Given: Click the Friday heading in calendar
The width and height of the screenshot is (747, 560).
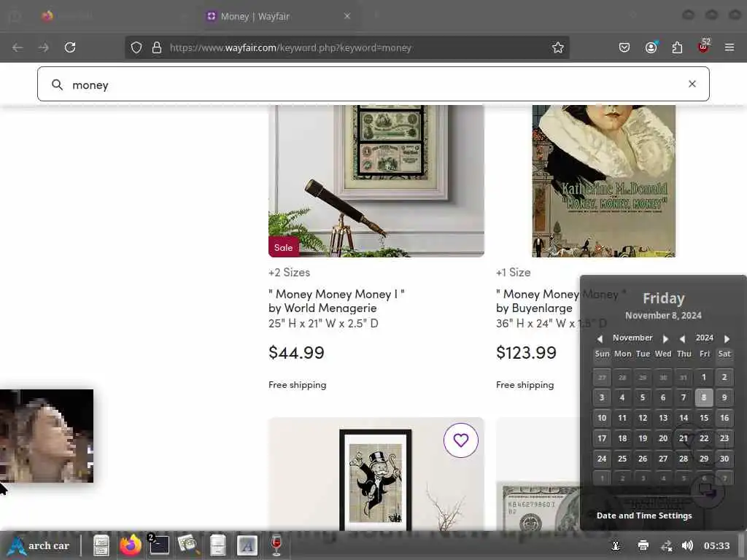Looking at the screenshot, I should click(x=663, y=298).
